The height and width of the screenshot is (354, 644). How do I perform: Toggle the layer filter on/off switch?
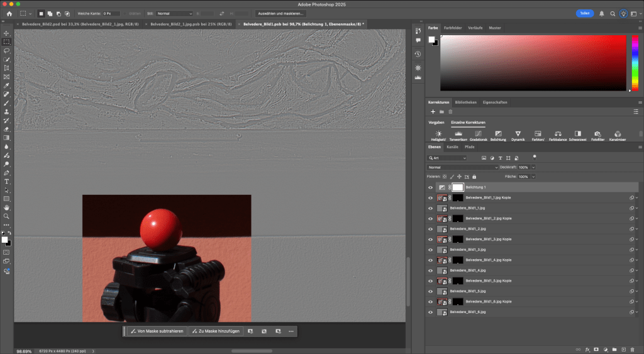[535, 157]
